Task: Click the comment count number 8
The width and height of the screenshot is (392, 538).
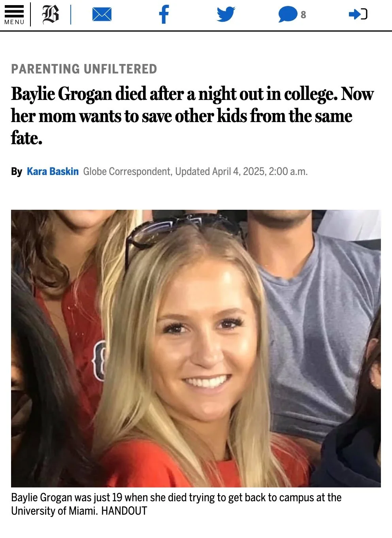Action: click(303, 15)
